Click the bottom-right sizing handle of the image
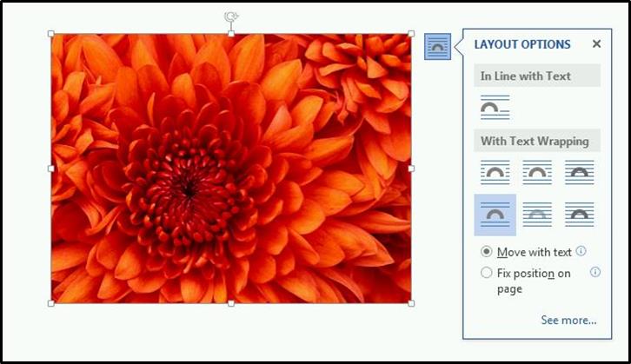 pyautogui.click(x=411, y=303)
